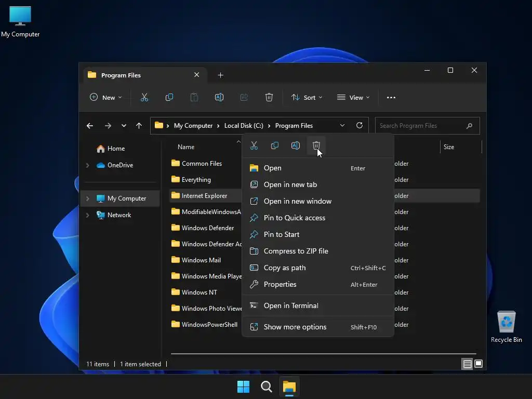Image resolution: width=532 pixels, height=399 pixels.
Task: Click the Copy icon in the main toolbar
Action: [x=169, y=97]
